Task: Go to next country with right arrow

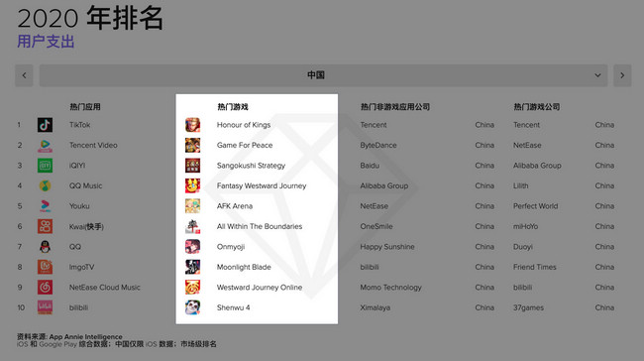Action: pos(622,75)
